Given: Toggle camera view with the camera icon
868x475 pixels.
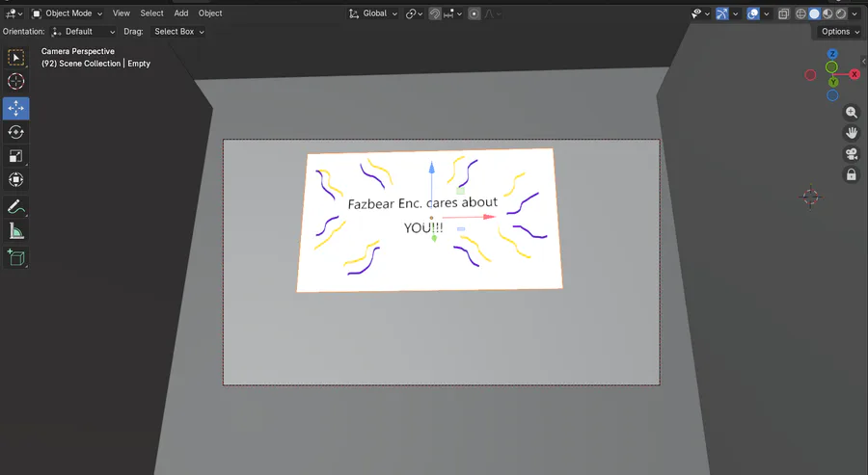Looking at the screenshot, I should coord(852,154).
